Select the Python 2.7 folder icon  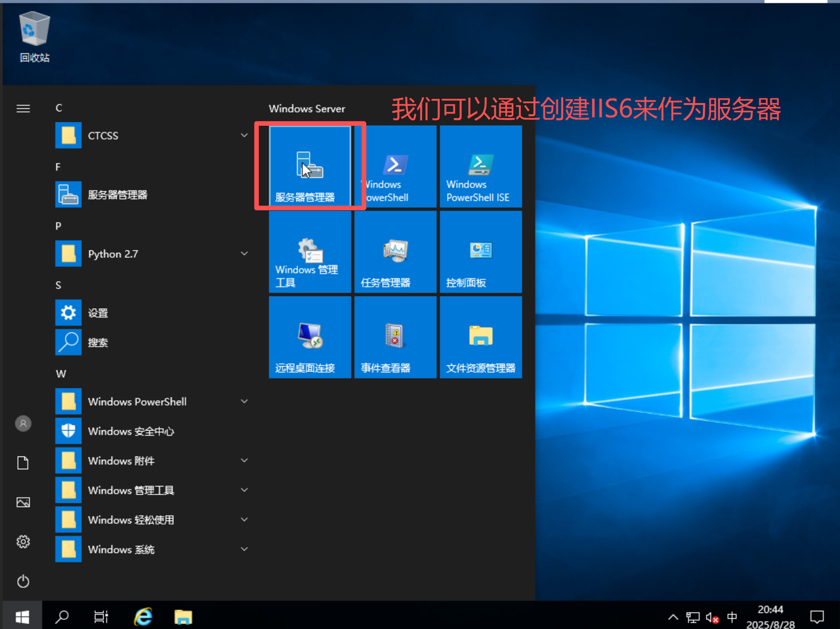(68, 254)
